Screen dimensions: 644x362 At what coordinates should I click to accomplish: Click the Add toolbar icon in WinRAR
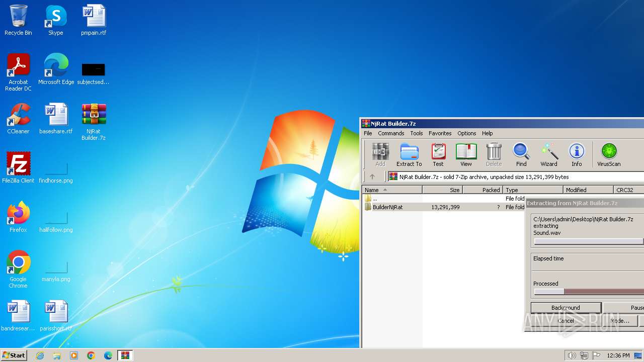(380, 154)
